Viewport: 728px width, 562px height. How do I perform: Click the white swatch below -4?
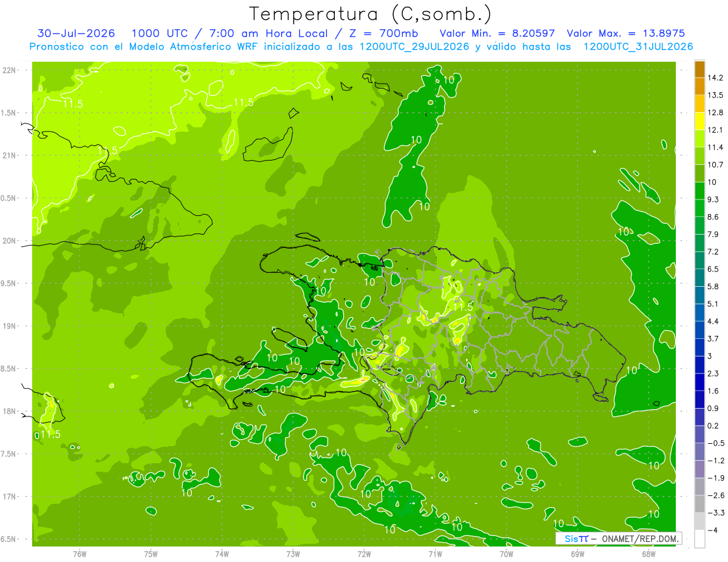tap(699, 539)
